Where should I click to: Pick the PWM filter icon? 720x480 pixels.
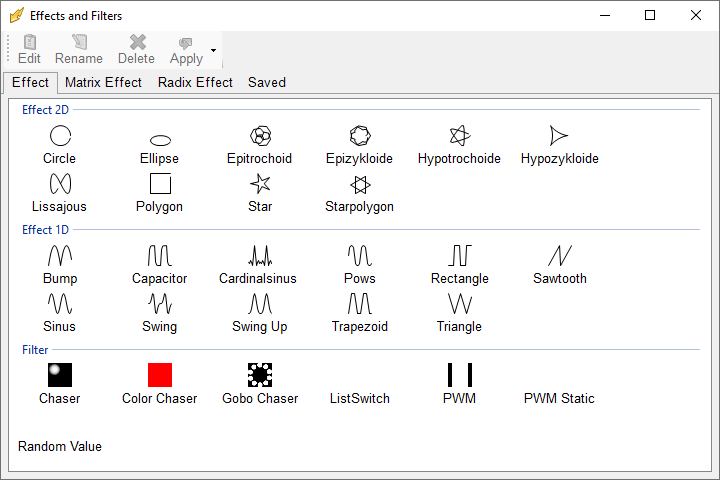[459, 375]
